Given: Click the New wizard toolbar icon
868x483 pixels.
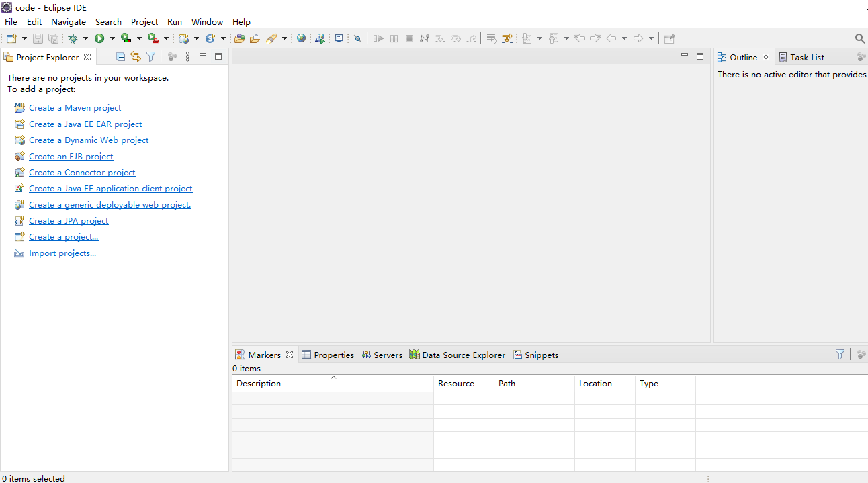Looking at the screenshot, I should point(11,38).
